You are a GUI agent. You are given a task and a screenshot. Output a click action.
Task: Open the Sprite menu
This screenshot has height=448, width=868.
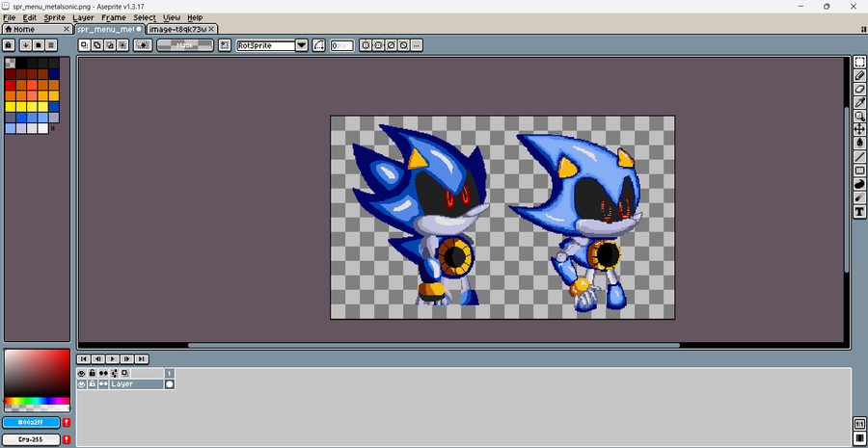(x=55, y=17)
